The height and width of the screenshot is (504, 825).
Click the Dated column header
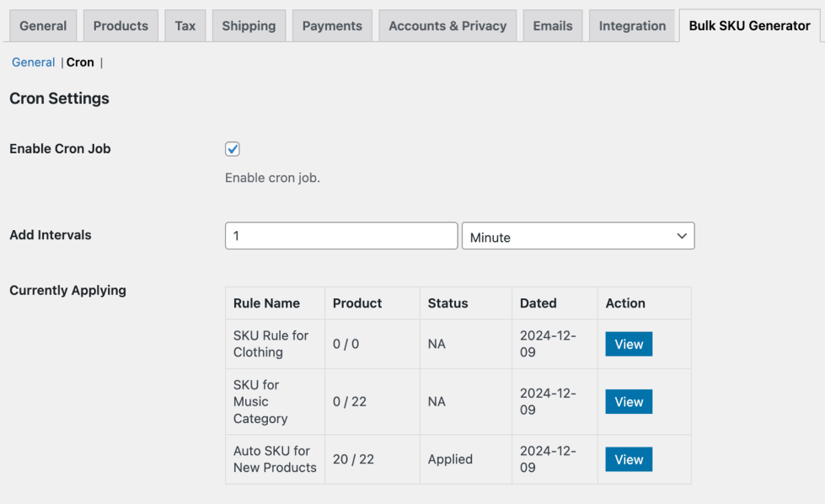coord(538,303)
